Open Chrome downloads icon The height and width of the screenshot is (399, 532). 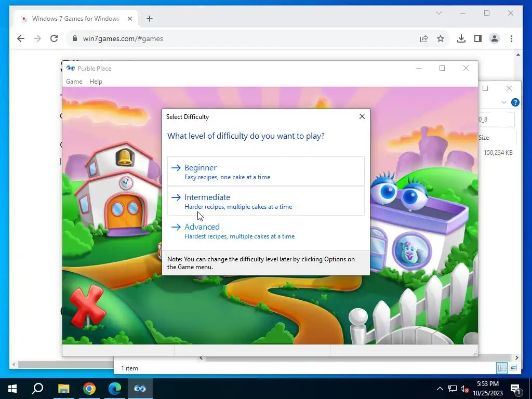pyautogui.click(x=461, y=38)
